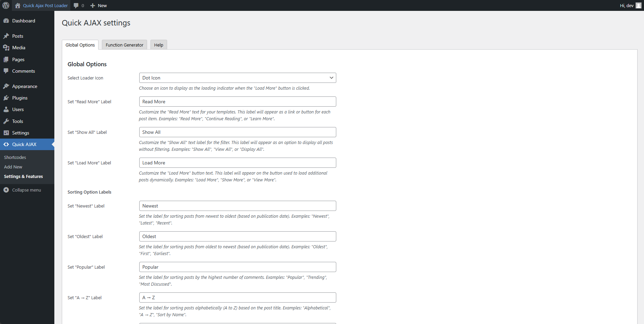Click the "Newest" label input field
The width and height of the screenshot is (644, 324).
(x=237, y=206)
